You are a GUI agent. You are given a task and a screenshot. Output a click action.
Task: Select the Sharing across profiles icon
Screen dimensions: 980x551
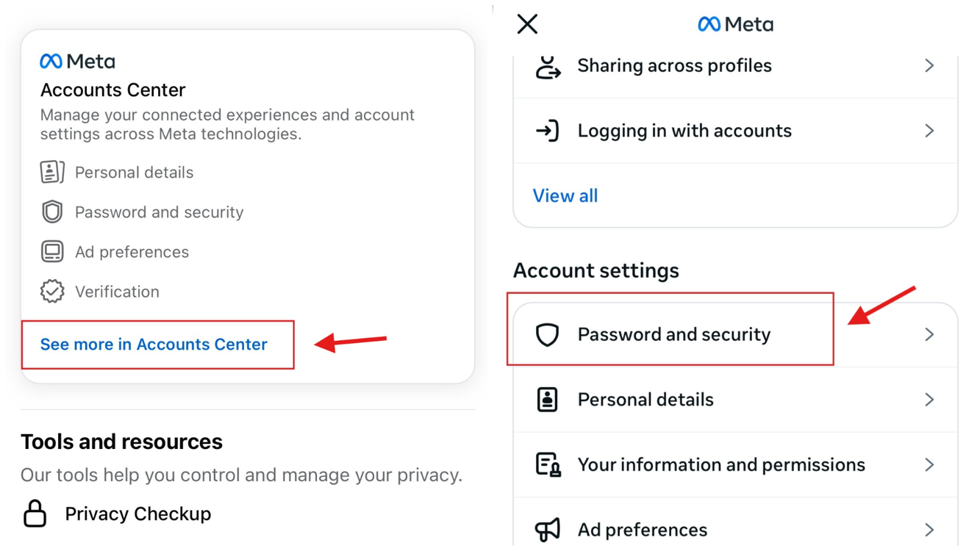tap(548, 65)
